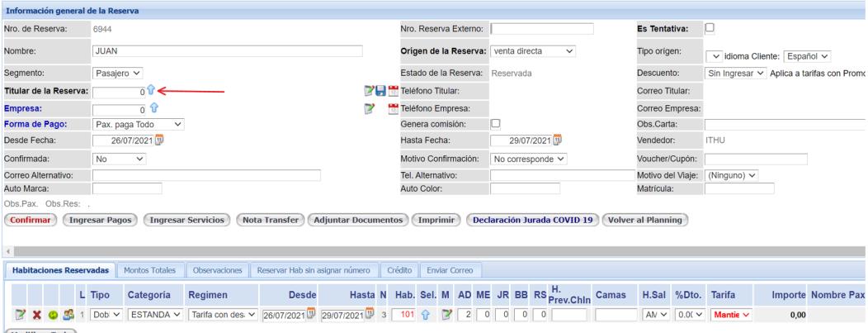Open Declaración Jurada COVID 19

(x=532, y=220)
